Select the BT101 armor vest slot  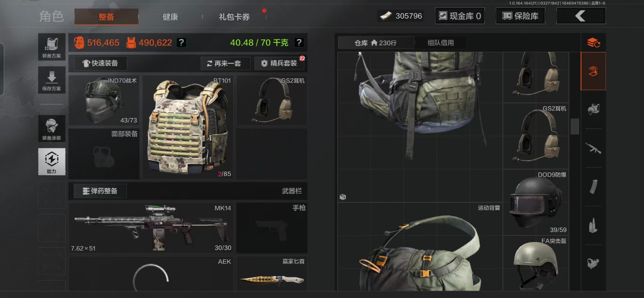click(188, 127)
